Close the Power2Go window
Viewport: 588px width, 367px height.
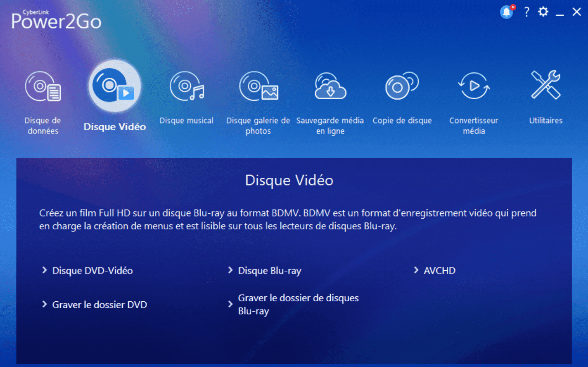pos(577,12)
